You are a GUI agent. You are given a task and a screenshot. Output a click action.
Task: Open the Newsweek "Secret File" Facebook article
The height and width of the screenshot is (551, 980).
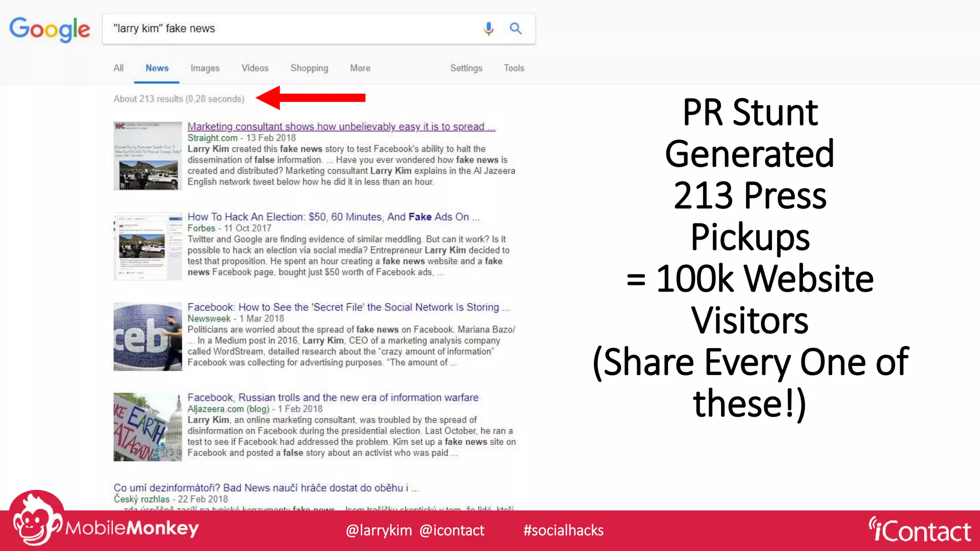[x=348, y=307]
